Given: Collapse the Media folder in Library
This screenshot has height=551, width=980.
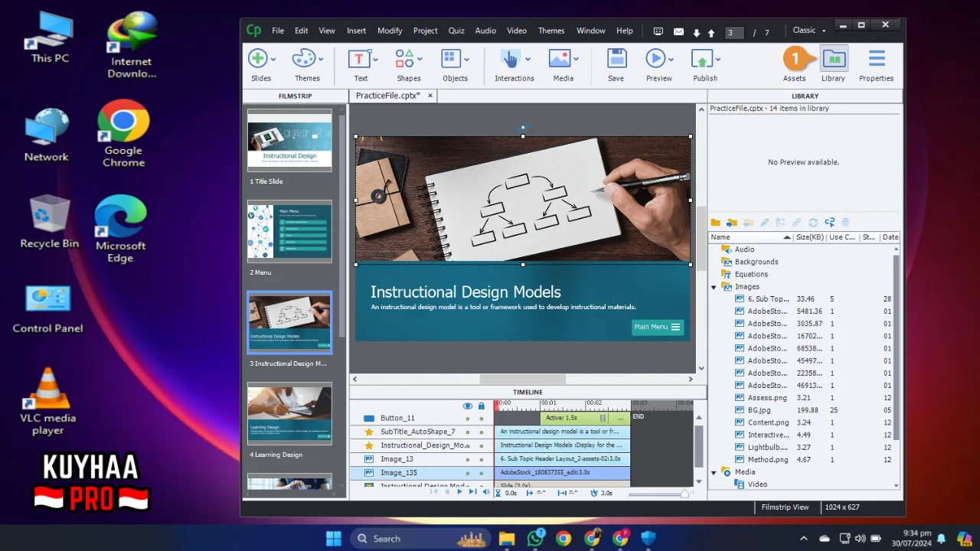Looking at the screenshot, I should coord(714,472).
